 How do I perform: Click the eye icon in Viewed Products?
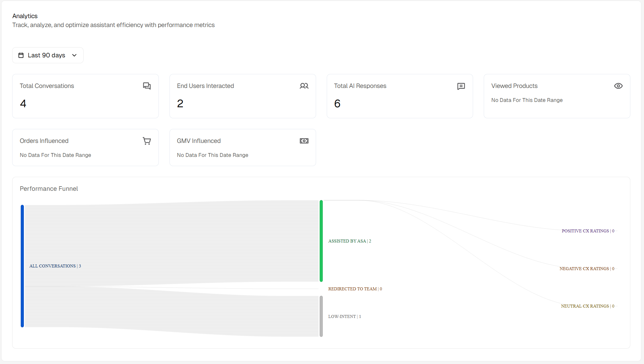point(618,86)
